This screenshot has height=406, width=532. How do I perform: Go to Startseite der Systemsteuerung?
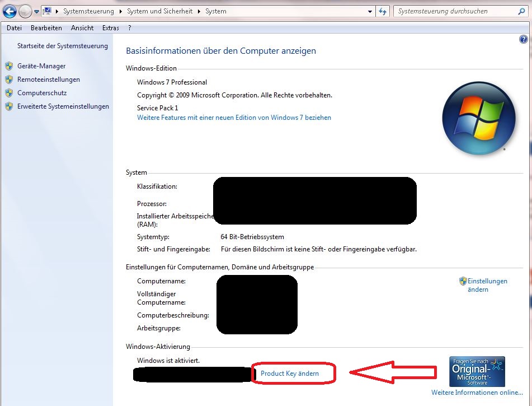click(63, 46)
